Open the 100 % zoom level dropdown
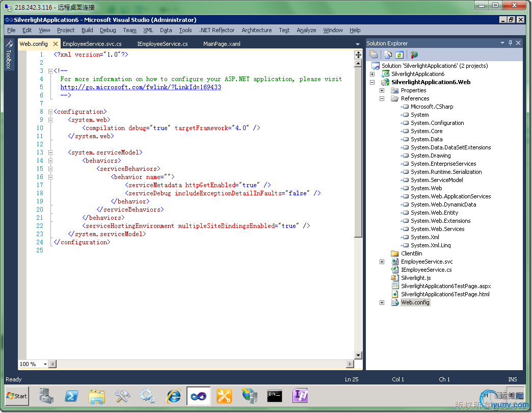Screen dimensions: 532x413 click(45, 364)
